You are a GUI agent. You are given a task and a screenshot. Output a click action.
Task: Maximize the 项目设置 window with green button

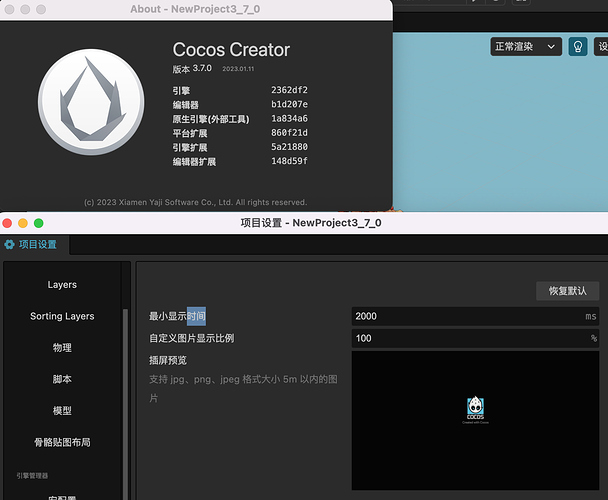[x=38, y=223]
